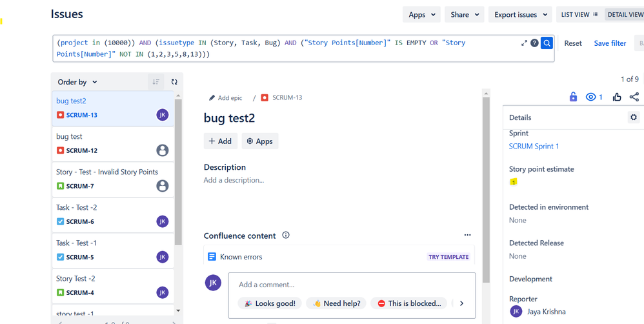Click the SCRUM-12 bug icon in list
The width and height of the screenshot is (644, 324).
click(x=60, y=151)
